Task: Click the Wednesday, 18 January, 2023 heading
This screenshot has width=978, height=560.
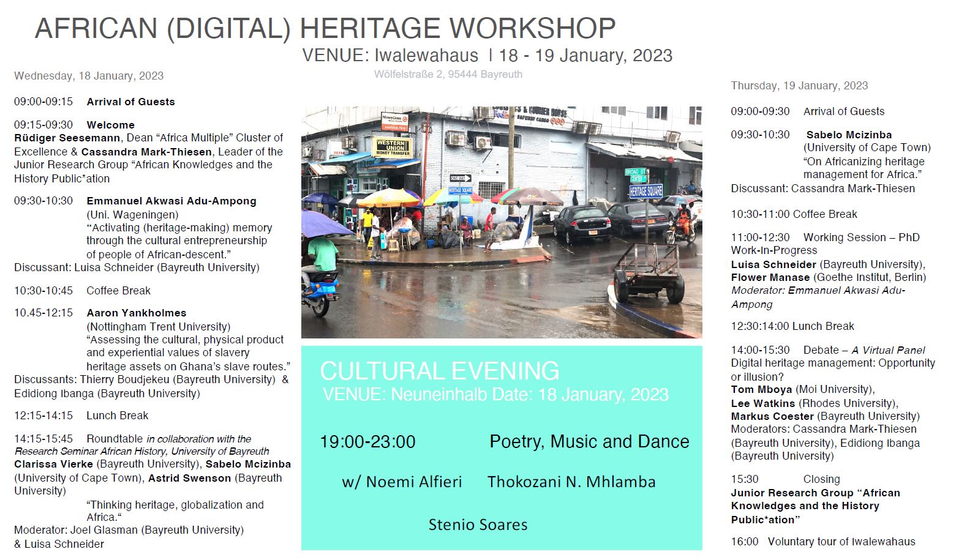Action: point(89,76)
